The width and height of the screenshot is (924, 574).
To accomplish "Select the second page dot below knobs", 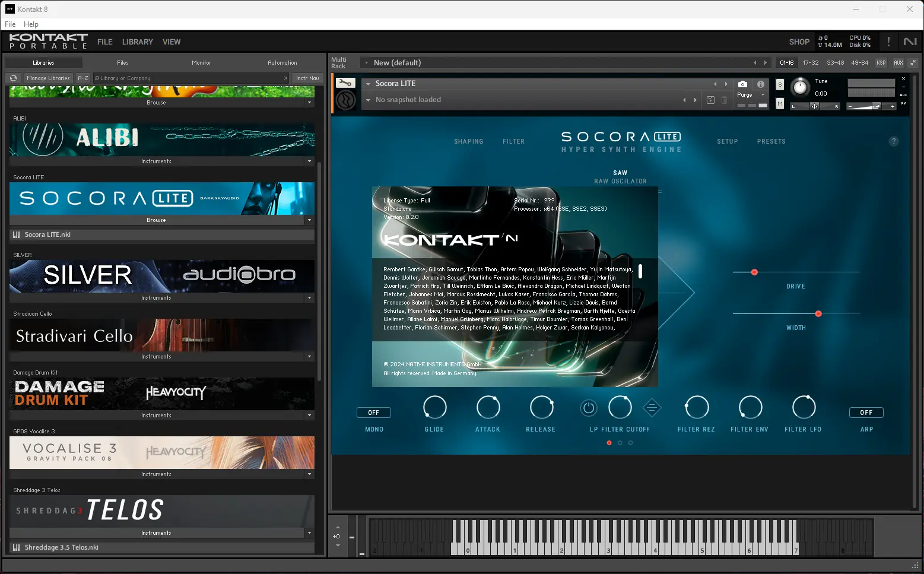I will coord(620,443).
